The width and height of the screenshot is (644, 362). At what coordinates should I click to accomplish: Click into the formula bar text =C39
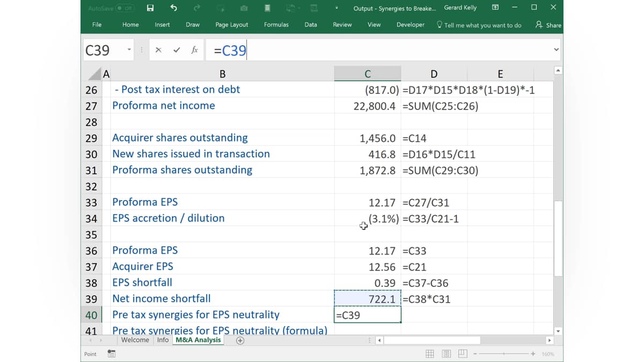click(230, 50)
